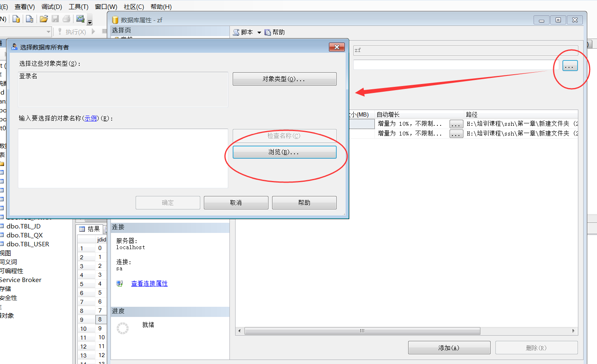The image size is (597, 364).
Task: Click the database name field showing zf
Action: (465, 50)
